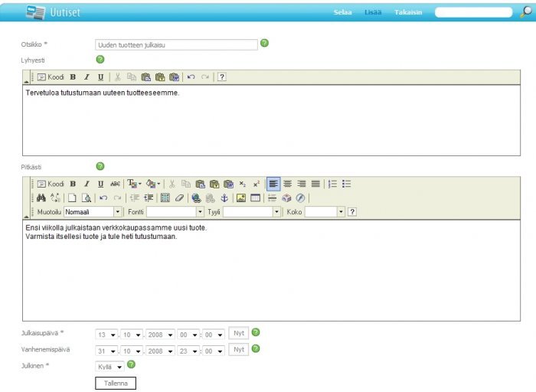Image resolution: width=536 pixels, height=392 pixels.
Task: Apply underline in the Lyhyesti editor toolbar
Action: pos(100,77)
